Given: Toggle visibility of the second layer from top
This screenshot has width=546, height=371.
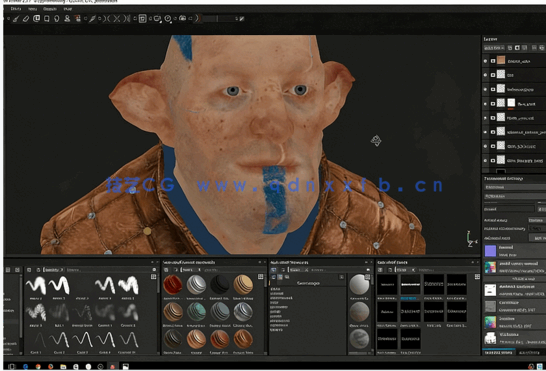Looking at the screenshot, I should click(x=485, y=75).
